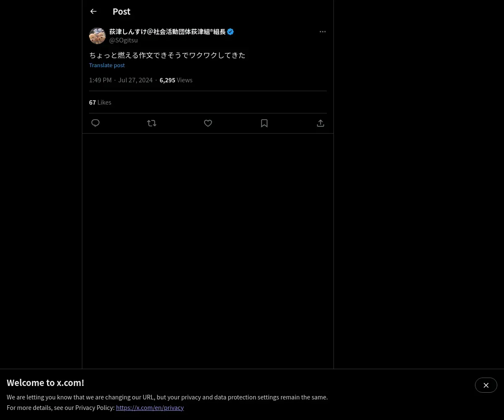Viewport: 504px width, 420px height.
Task: Go back using the left arrow icon
Action: [x=93, y=11]
